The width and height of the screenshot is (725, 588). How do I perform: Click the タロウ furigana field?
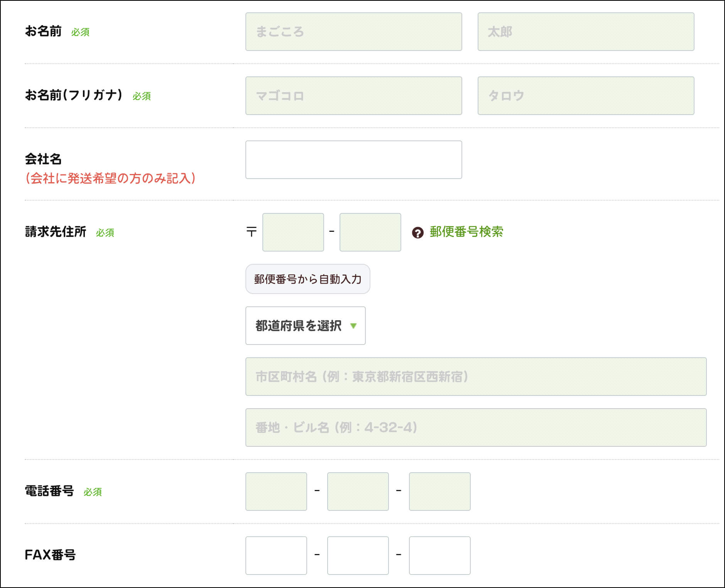pyautogui.click(x=585, y=96)
